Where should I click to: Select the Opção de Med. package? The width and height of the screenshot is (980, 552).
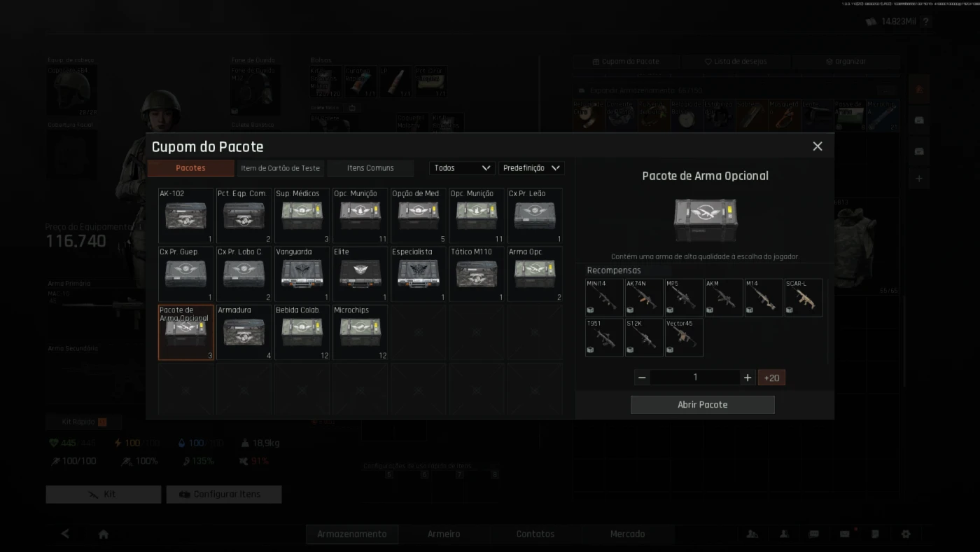418,215
